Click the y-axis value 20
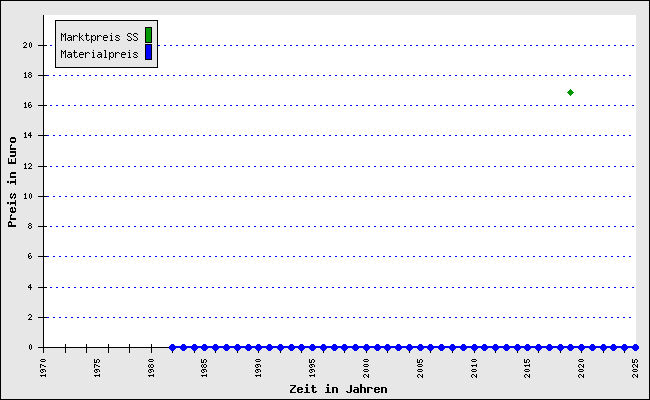Screen dimensions: 650x400 (27, 45)
